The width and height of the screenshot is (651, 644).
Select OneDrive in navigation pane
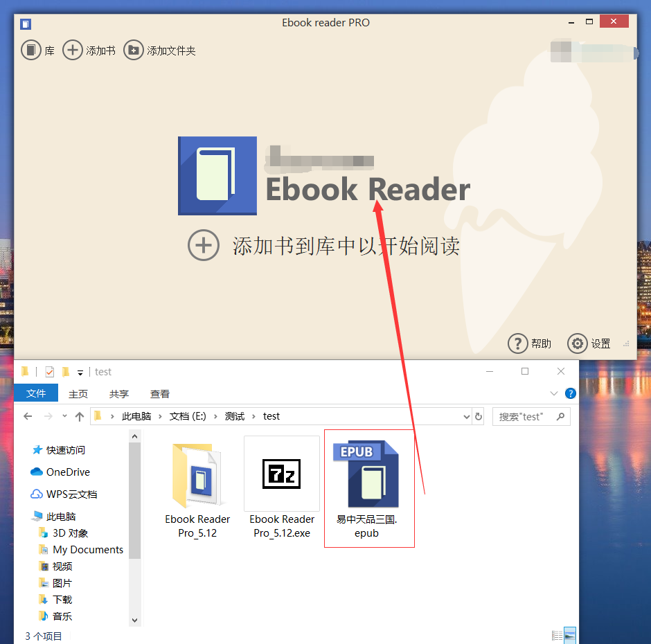coord(60,472)
